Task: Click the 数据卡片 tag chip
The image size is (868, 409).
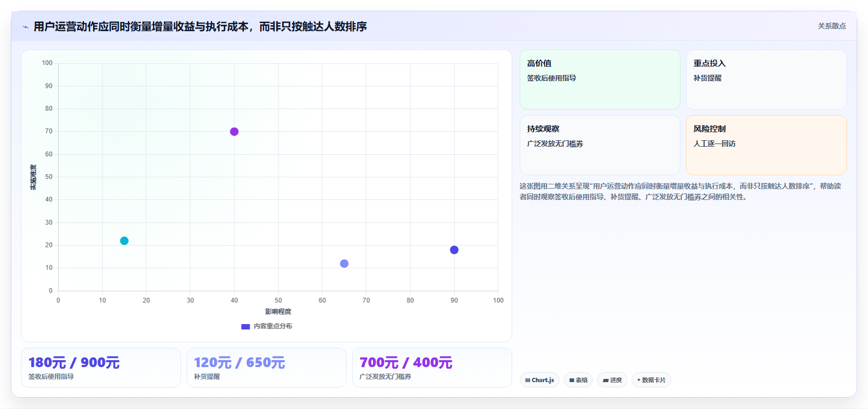Action: (x=651, y=380)
